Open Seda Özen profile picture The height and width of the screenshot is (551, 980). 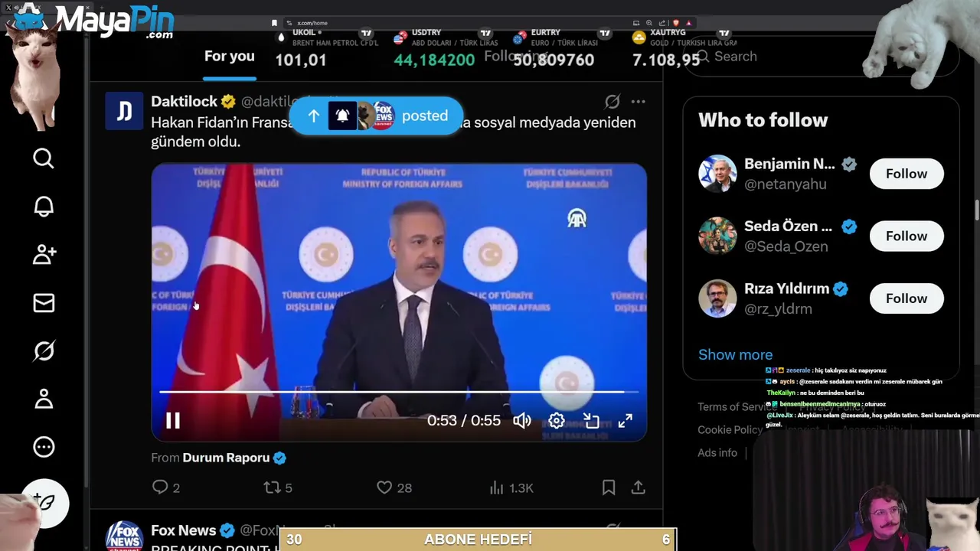pos(717,236)
